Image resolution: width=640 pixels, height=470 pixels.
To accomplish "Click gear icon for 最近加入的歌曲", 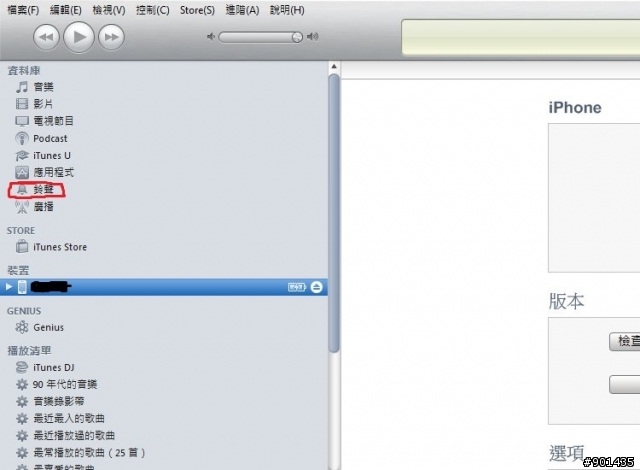I will pyautogui.click(x=22, y=419).
